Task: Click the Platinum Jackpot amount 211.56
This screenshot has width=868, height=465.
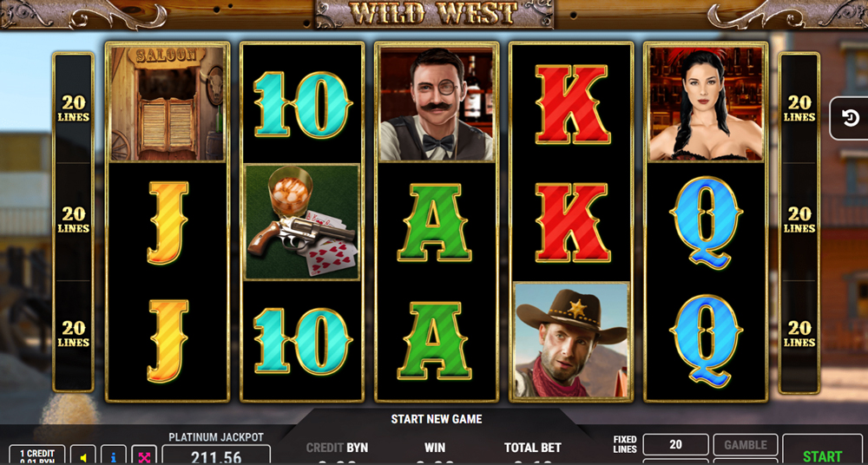Action: pyautogui.click(x=216, y=457)
